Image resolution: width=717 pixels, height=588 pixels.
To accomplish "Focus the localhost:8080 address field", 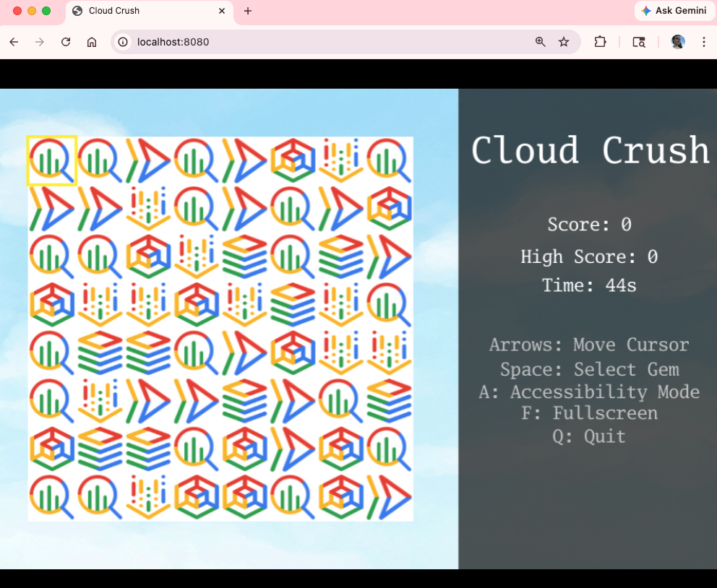I will pos(325,42).
